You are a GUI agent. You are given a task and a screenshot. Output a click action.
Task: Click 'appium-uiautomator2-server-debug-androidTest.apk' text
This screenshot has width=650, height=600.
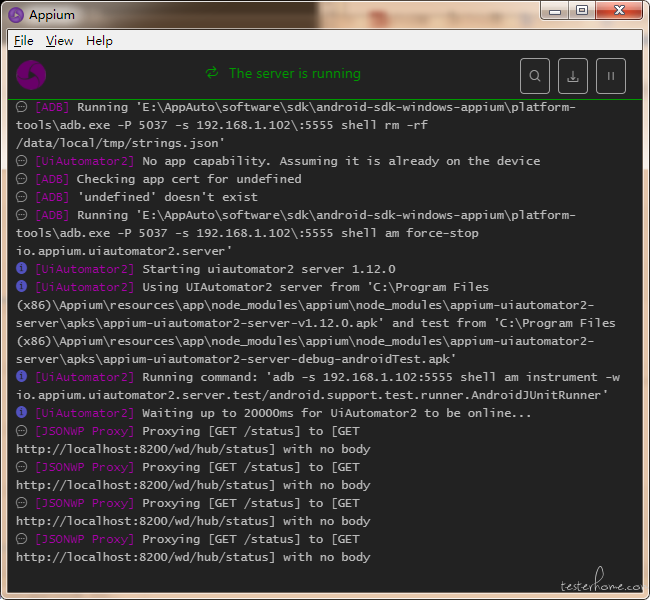276,359
